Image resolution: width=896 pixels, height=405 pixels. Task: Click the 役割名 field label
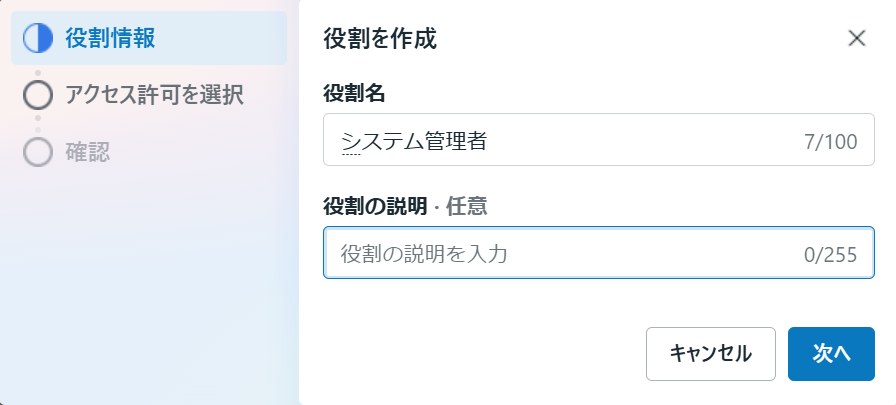tap(355, 94)
